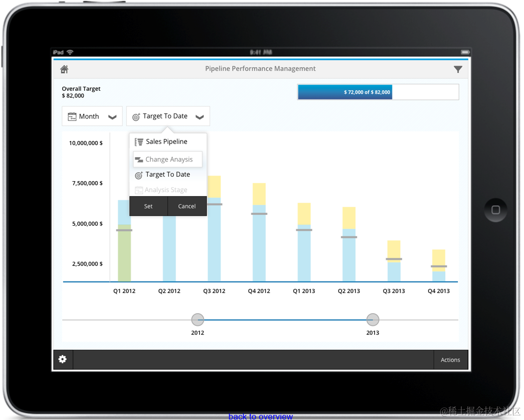Select the green Q1 2012 bar

124,253
